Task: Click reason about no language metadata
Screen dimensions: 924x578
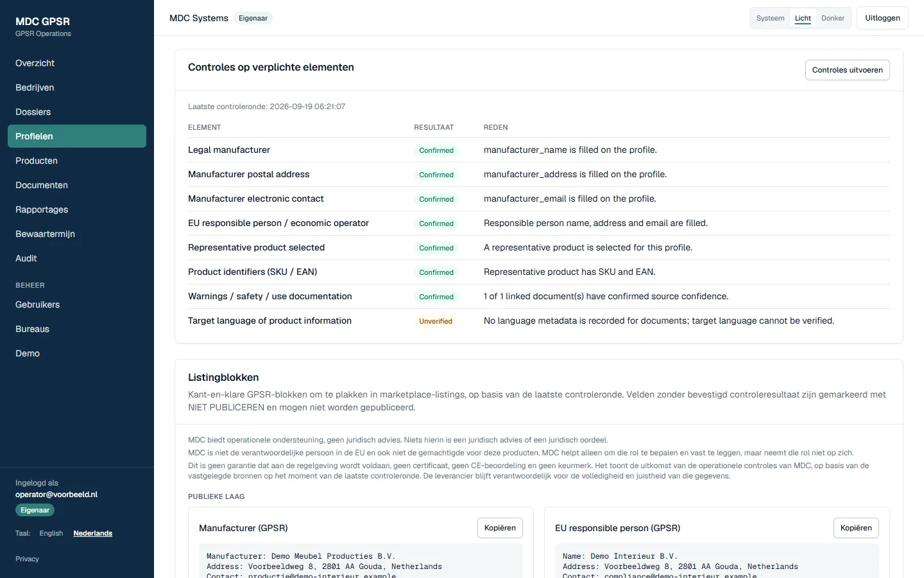Action: click(x=659, y=320)
